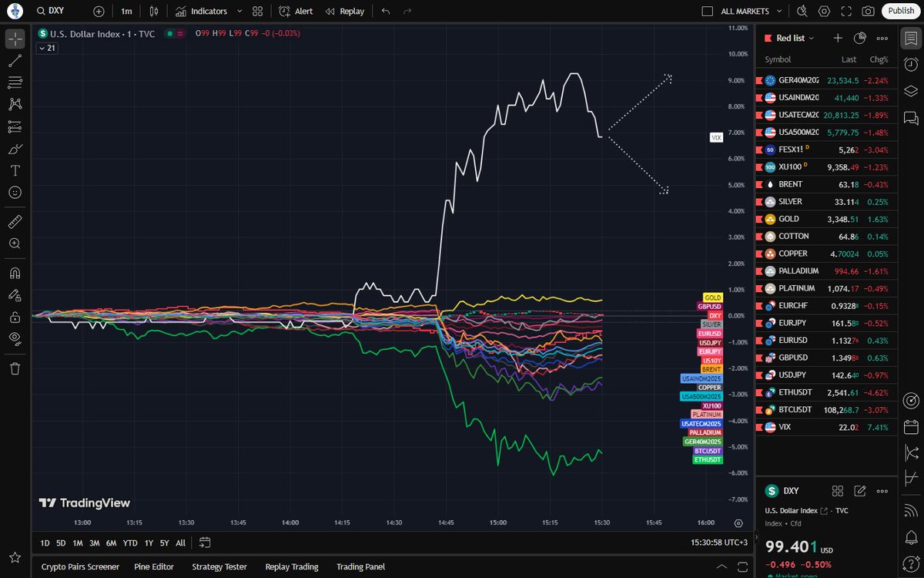Expand the indicators favorites dropdown arrow
The image size is (924, 578).
239,12
